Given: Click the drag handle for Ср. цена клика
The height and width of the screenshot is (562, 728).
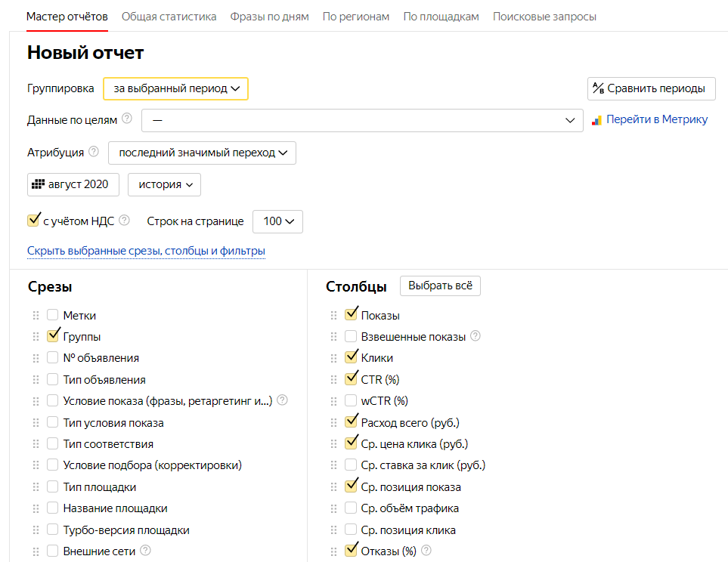Looking at the screenshot, I should pyautogui.click(x=333, y=444).
